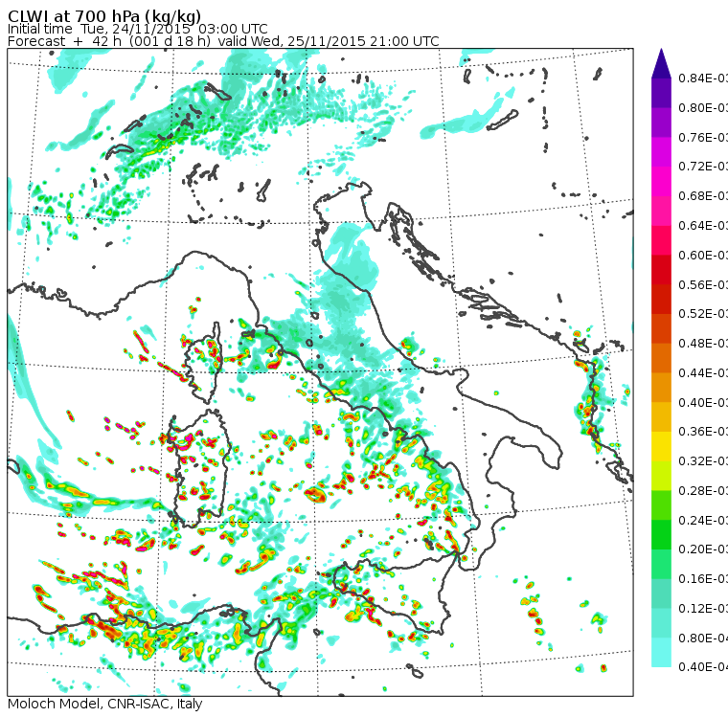Click the 0.36E-03 colorbar label
Screen dimensions: 728x717
702,432
